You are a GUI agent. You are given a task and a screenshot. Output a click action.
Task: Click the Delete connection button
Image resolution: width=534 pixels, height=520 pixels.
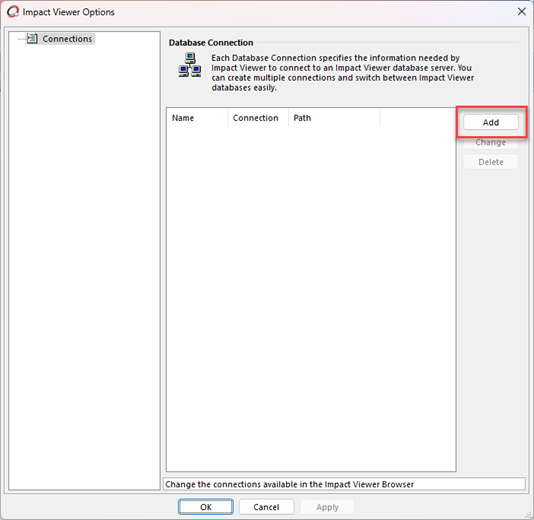491,162
